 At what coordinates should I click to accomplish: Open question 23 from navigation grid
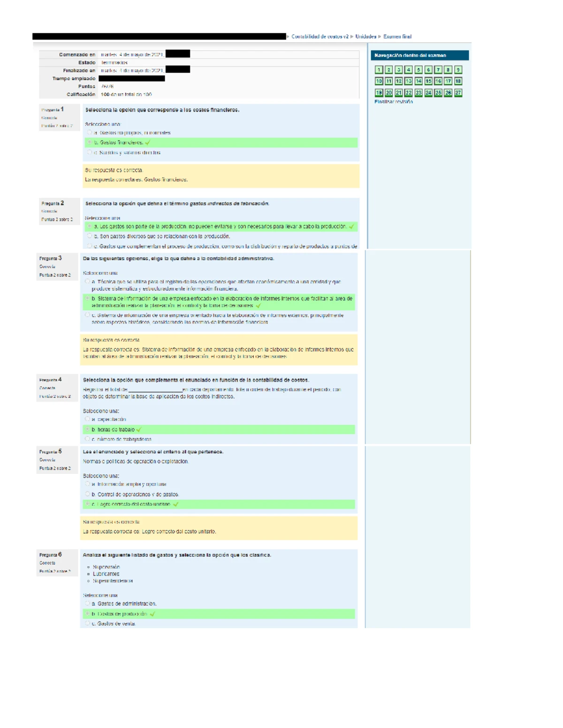[418, 93]
